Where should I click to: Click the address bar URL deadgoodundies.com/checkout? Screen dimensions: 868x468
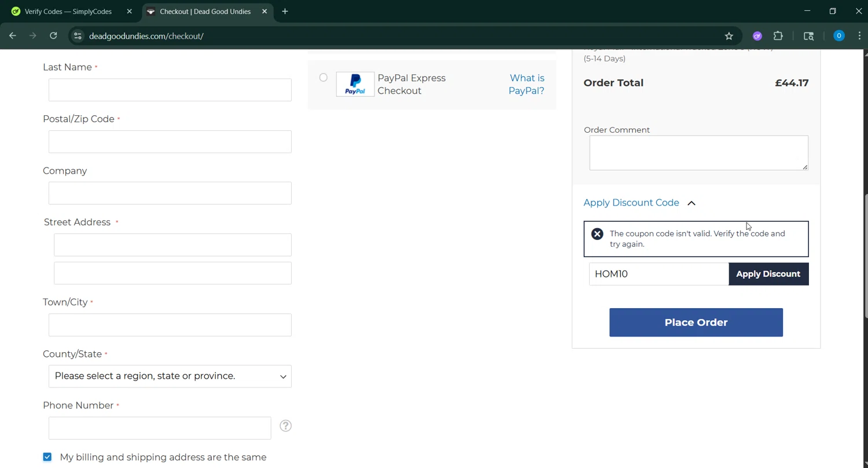tap(146, 36)
